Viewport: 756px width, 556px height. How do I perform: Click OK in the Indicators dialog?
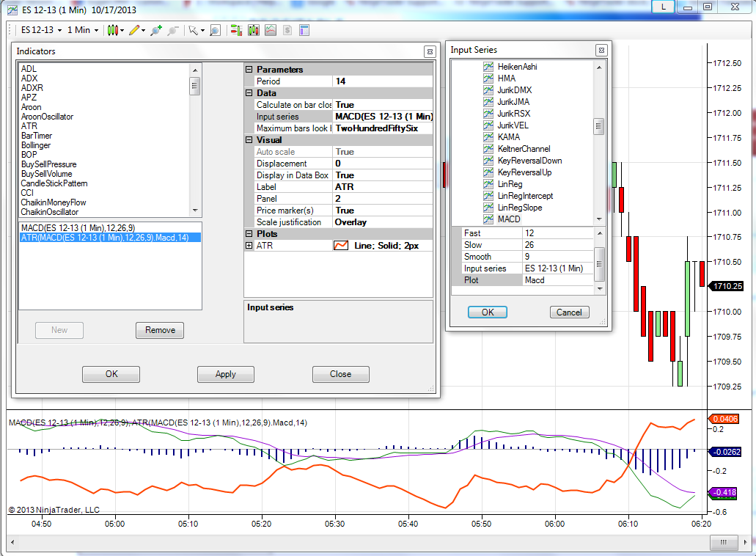111,374
